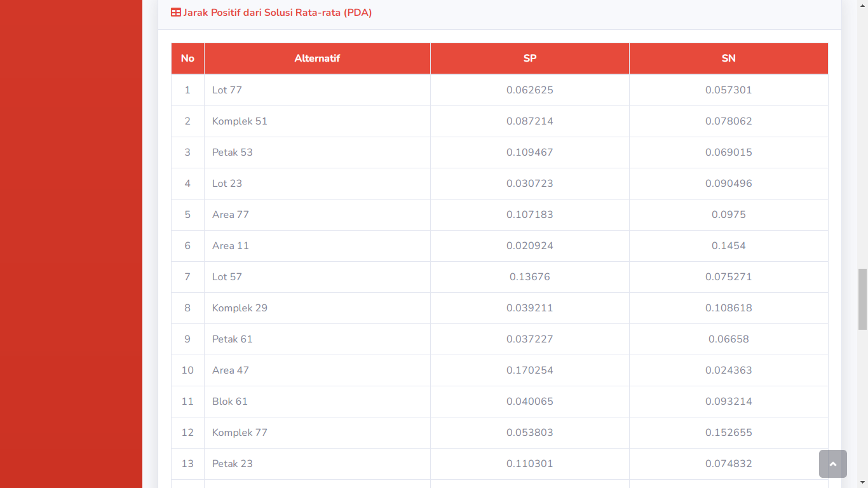Click SN value 0.1454

point(729,246)
